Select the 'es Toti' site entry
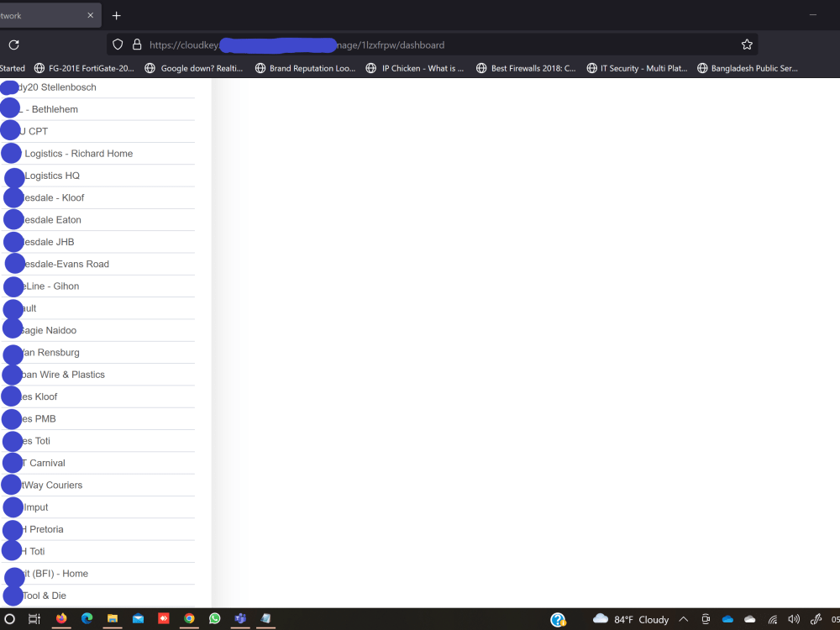Image resolution: width=840 pixels, height=630 pixels. [97, 441]
